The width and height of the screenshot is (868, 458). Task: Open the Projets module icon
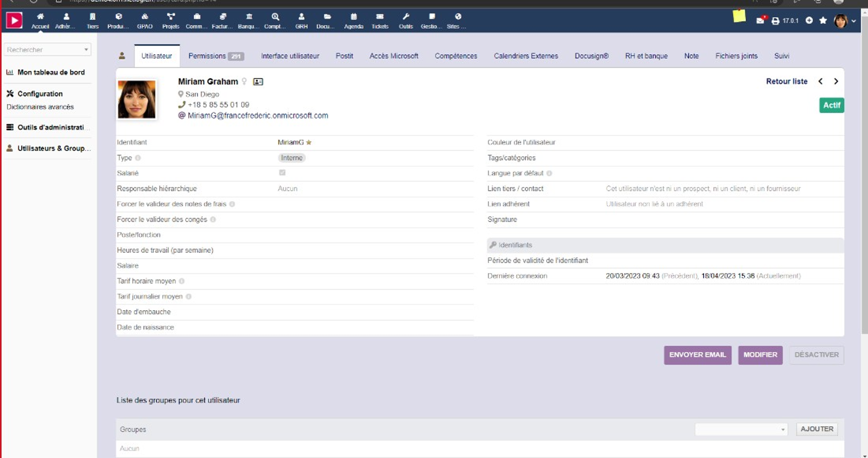pyautogui.click(x=171, y=20)
